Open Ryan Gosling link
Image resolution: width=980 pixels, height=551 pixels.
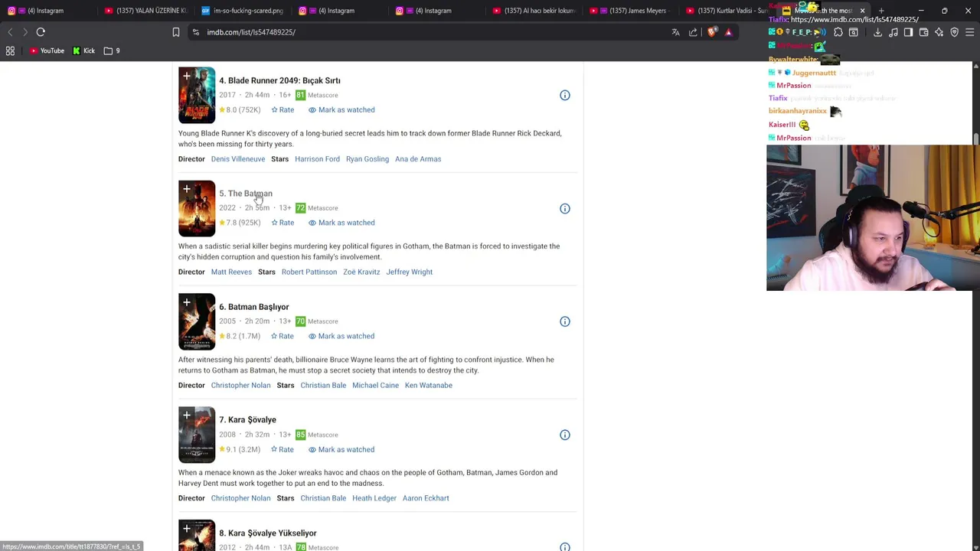pyautogui.click(x=367, y=159)
